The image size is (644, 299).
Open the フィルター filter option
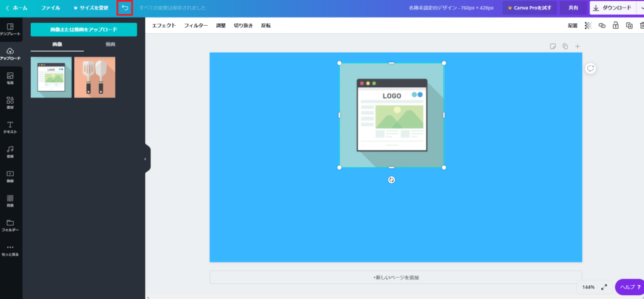[x=196, y=25]
